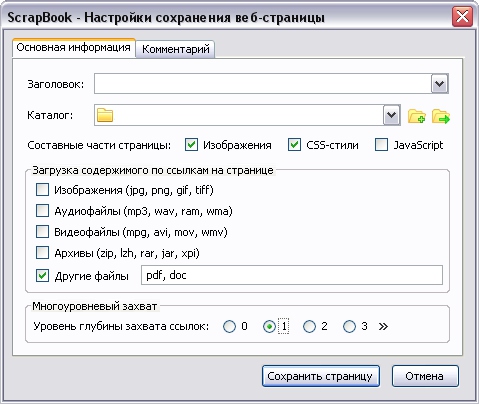479x404 pixels.
Task: Click the yellow folder icon in Каталог field
Action: (105, 115)
